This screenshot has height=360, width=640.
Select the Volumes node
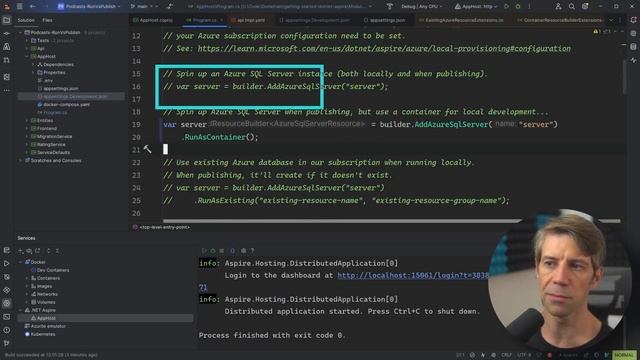click(x=43, y=302)
